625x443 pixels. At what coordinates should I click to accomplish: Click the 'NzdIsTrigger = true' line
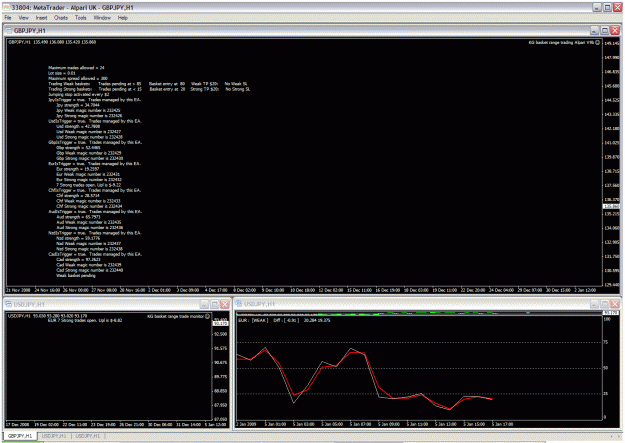(x=94, y=233)
